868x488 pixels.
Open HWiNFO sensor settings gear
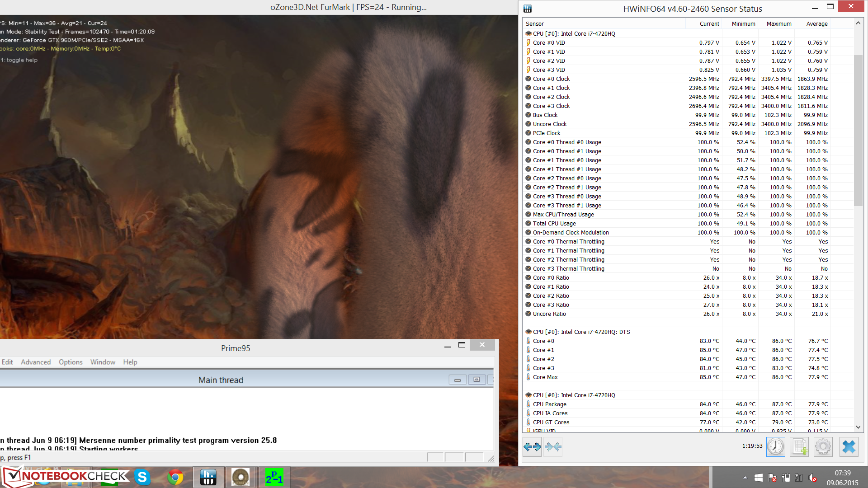point(823,447)
